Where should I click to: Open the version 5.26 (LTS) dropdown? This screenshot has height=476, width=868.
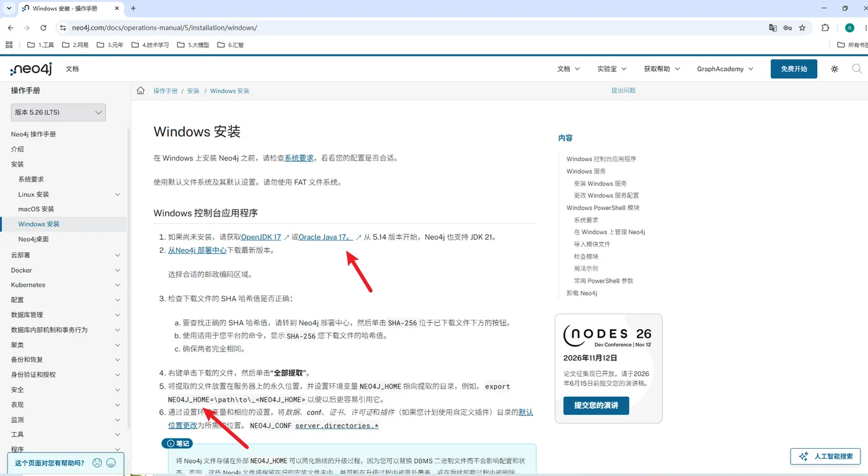tap(58, 112)
